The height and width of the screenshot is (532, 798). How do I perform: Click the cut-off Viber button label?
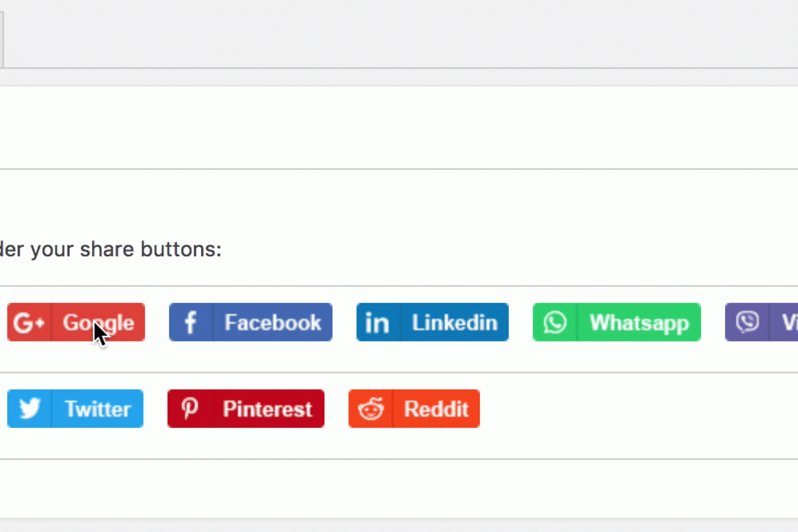pos(789,322)
